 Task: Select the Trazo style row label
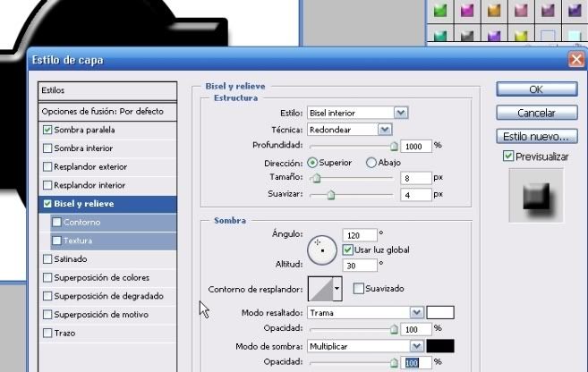(x=64, y=333)
